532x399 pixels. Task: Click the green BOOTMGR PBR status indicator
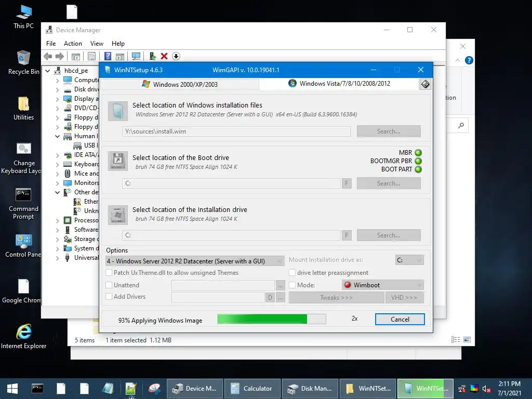click(418, 161)
